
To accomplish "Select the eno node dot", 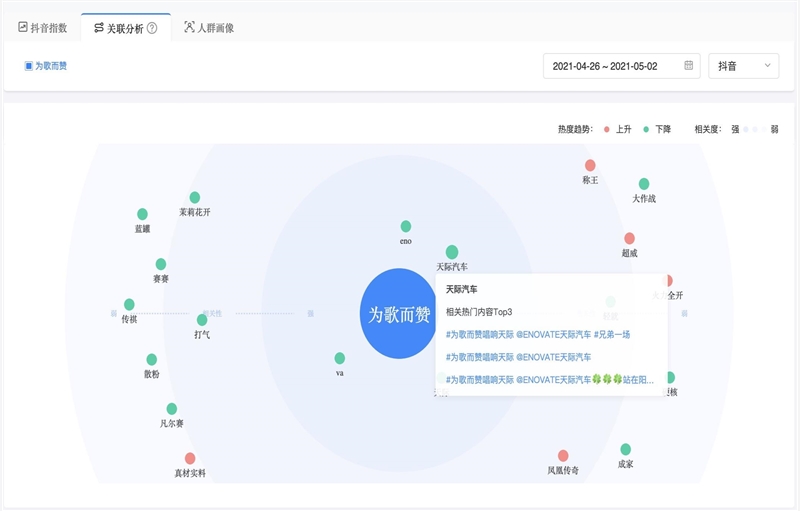I will point(406,226).
